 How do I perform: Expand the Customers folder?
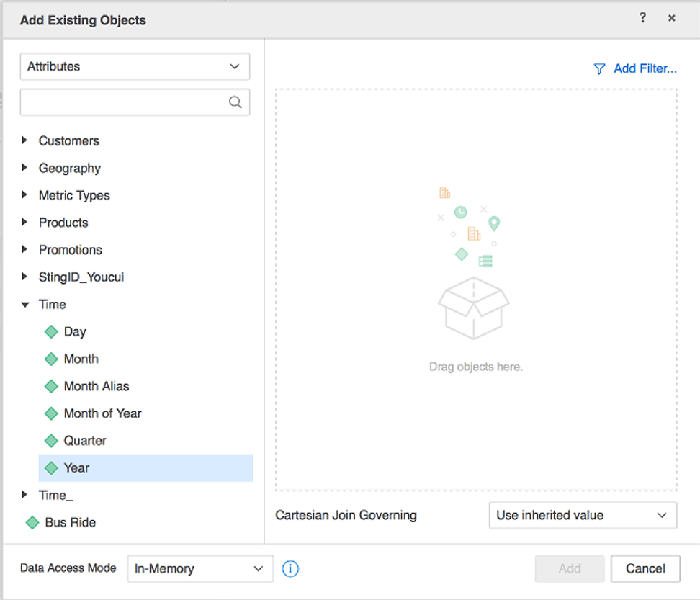click(x=25, y=140)
